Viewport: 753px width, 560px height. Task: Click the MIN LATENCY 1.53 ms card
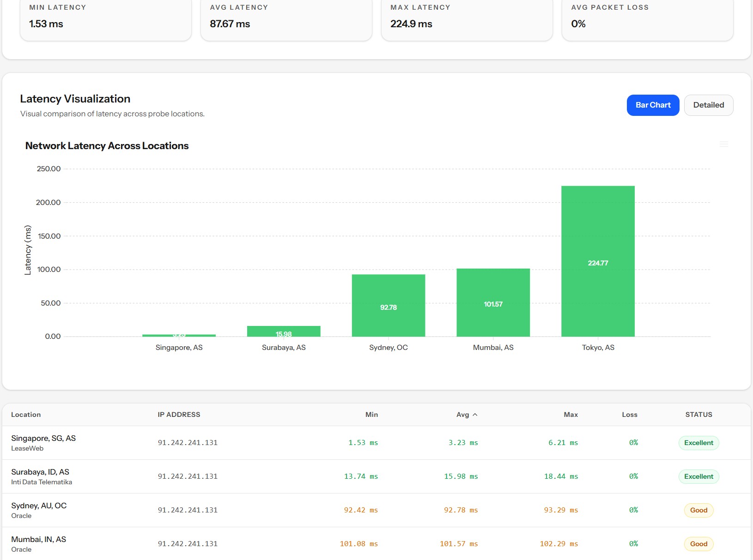coord(106,20)
